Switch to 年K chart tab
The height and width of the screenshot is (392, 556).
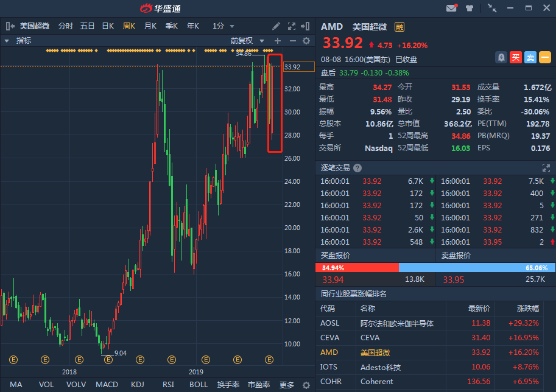pos(193,26)
